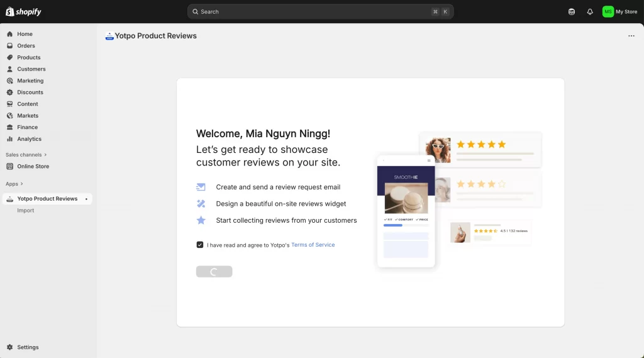
Task: Click the review request email icon
Action: point(201,187)
